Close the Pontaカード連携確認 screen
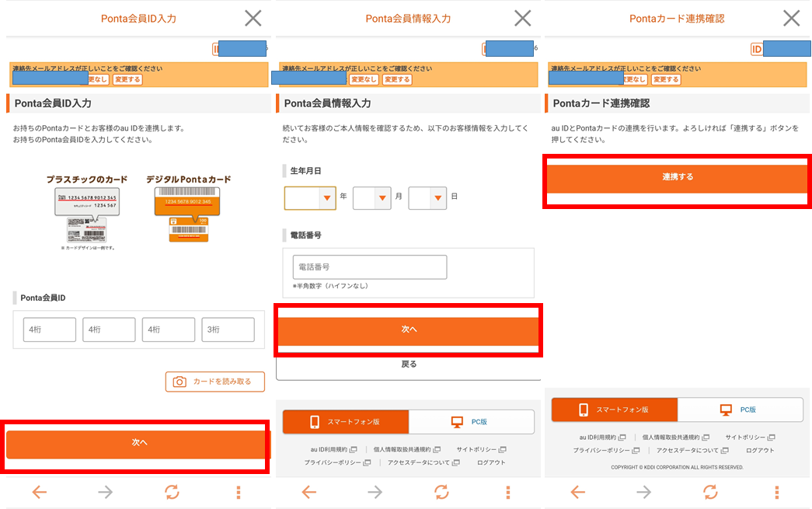This screenshot has width=812, height=509. (x=791, y=19)
